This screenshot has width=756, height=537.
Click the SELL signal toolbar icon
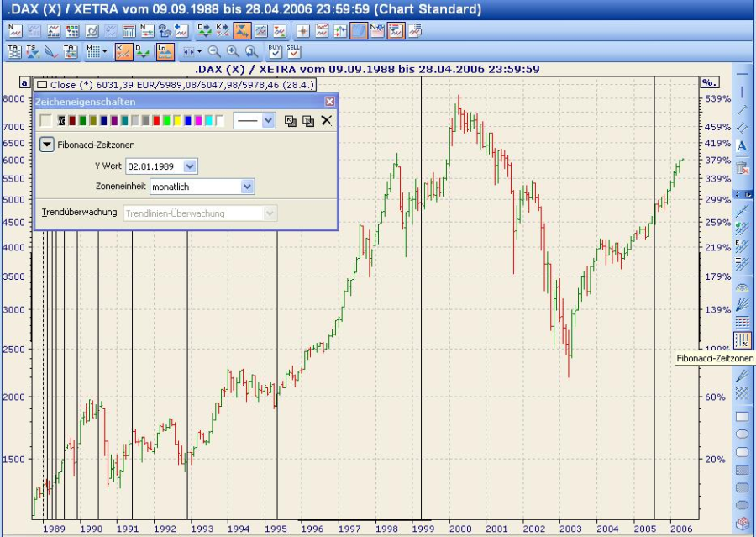click(294, 52)
